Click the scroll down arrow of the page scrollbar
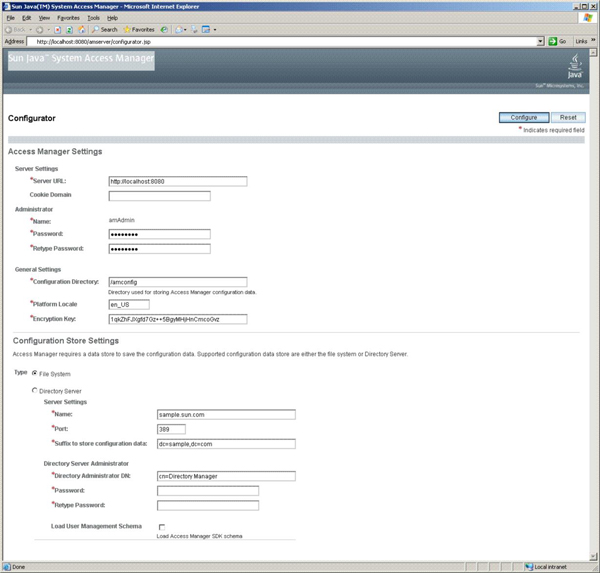 click(x=593, y=557)
